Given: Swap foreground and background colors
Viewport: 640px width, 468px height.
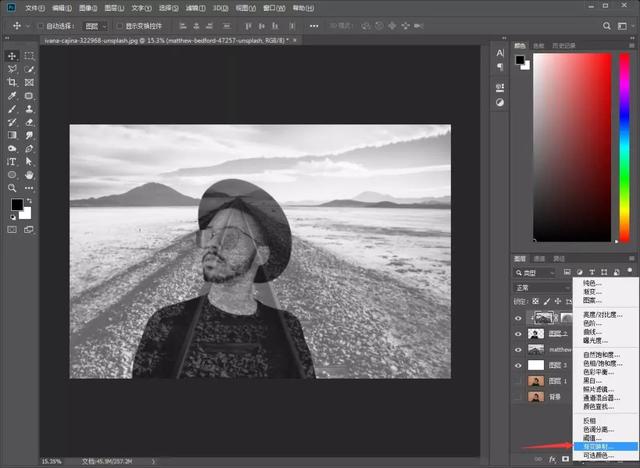Looking at the screenshot, I should (x=29, y=201).
